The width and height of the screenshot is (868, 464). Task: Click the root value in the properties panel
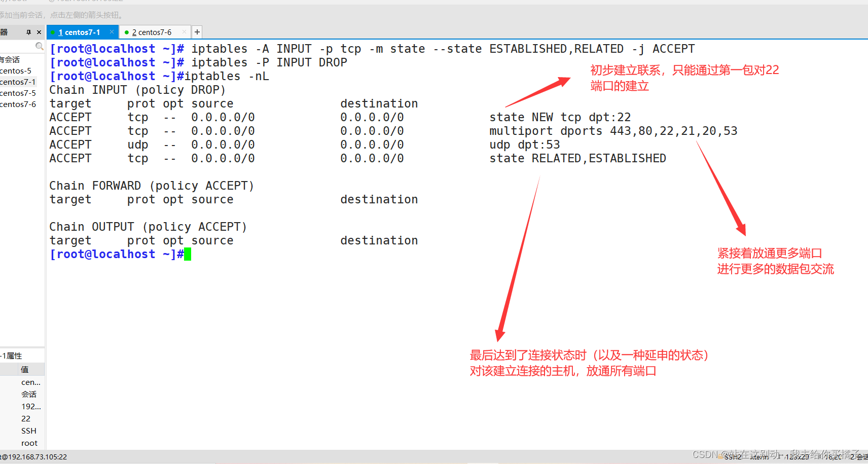pyautogui.click(x=29, y=443)
